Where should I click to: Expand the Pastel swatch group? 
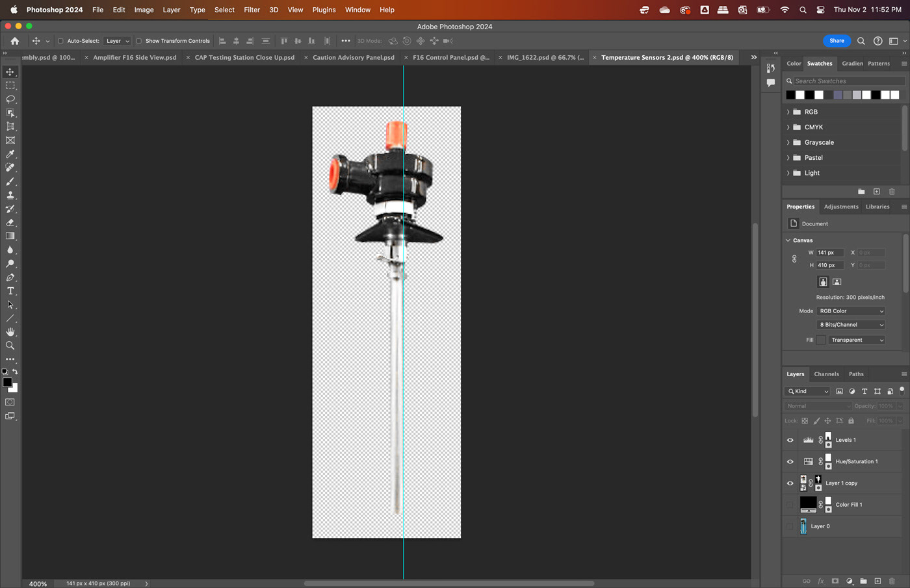[788, 158]
